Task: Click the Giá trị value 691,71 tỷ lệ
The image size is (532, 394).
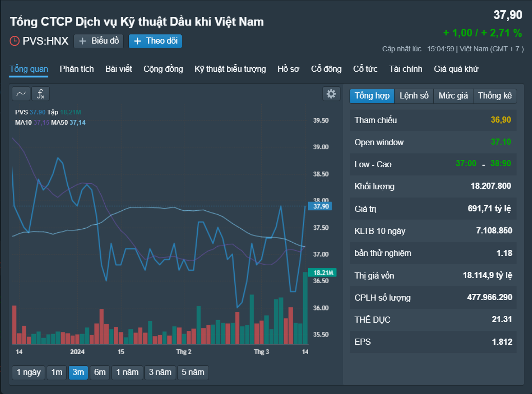Action: 489,208
